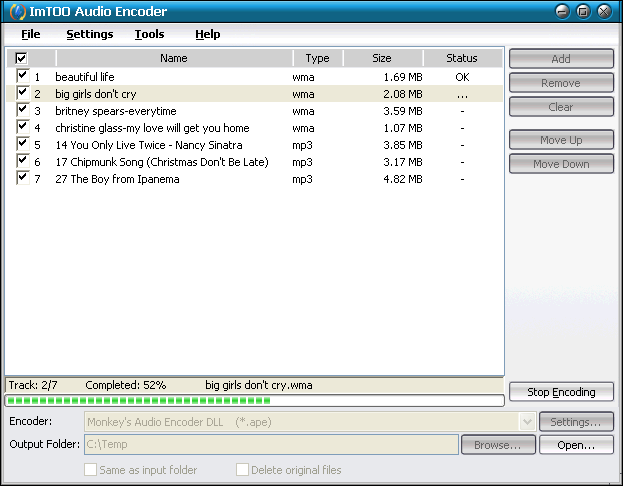Open the Help menu
This screenshot has height=486, width=623.
pos(207,34)
